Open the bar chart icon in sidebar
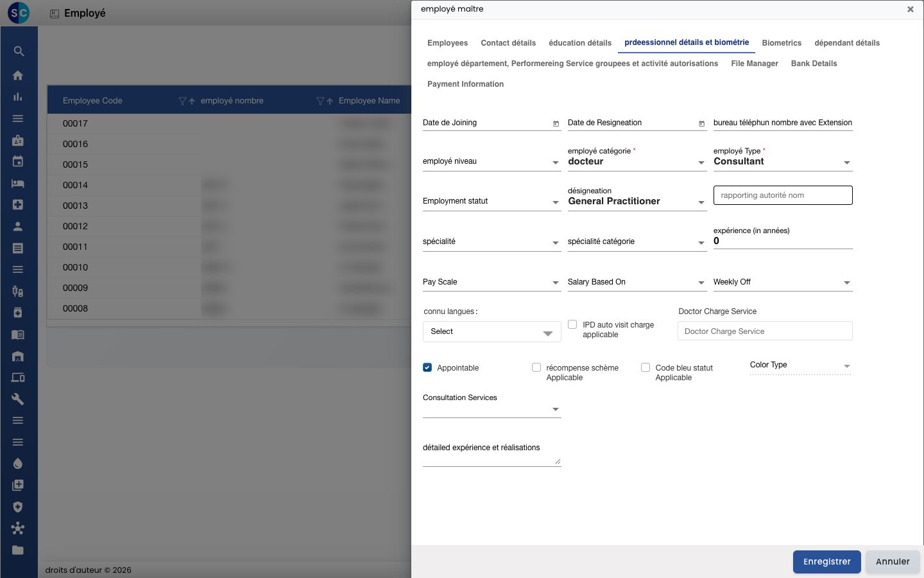 click(x=18, y=97)
